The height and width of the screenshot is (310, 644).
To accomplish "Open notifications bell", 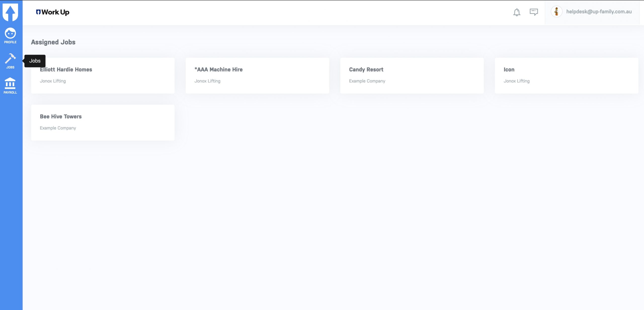I will (x=516, y=12).
